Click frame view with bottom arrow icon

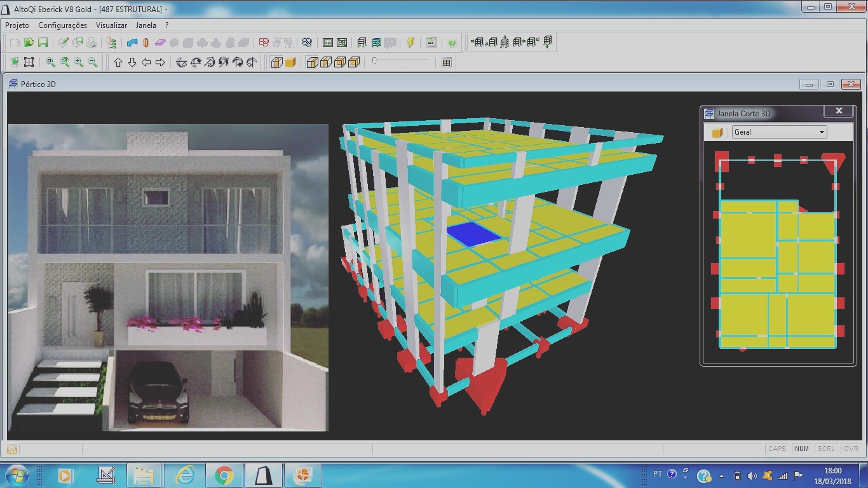coord(547,43)
